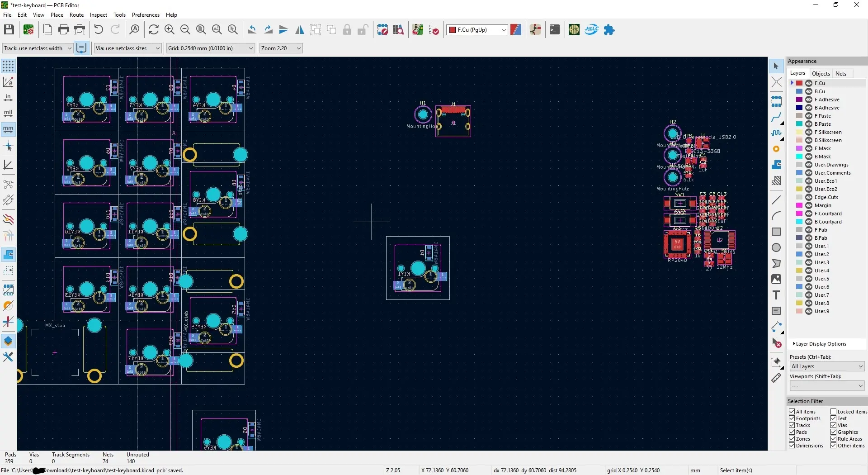The height and width of the screenshot is (475, 868).
Task: Toggle visibility of the Edge.Cuts layer
Action: pos(809,197)
